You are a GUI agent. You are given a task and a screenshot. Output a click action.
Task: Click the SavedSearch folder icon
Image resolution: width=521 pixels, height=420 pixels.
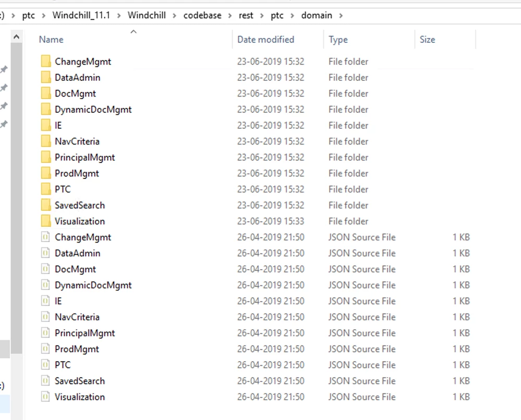tap(46, 205)
